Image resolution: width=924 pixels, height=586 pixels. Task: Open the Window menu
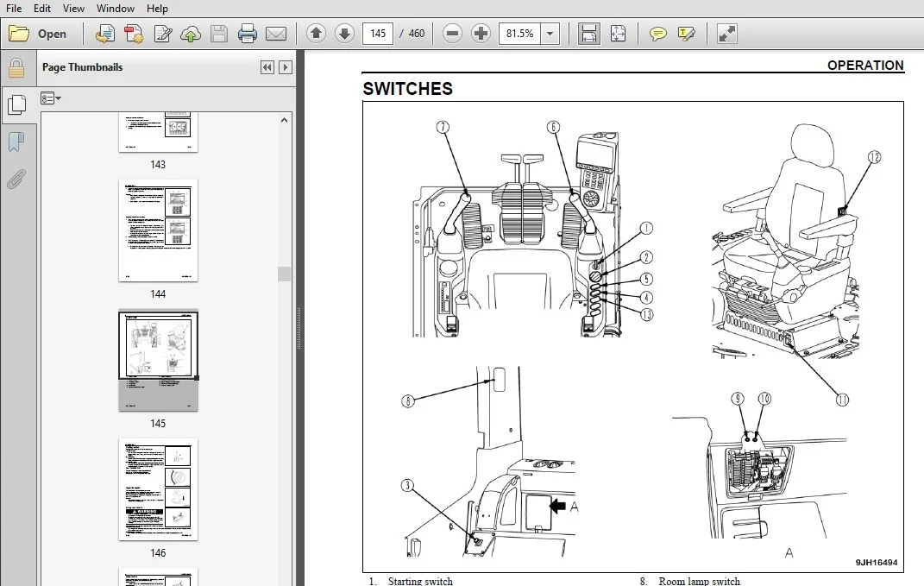116,9
